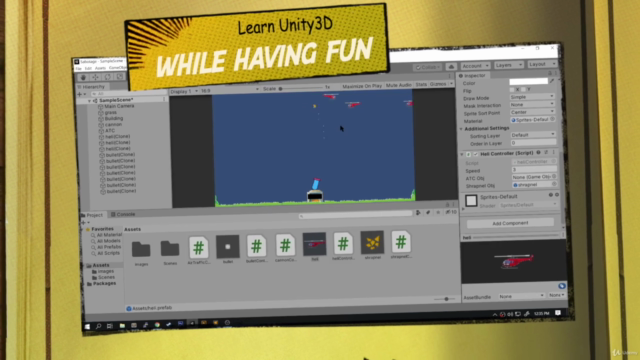Collapse the SampleScene hierarchy node

pos(89,100)
